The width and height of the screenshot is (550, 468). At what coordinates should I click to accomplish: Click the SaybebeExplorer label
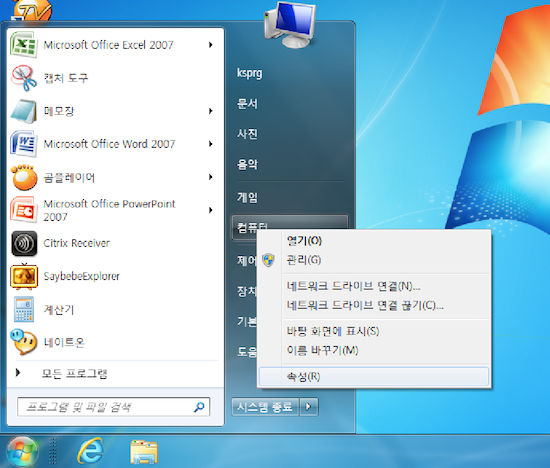81,276
